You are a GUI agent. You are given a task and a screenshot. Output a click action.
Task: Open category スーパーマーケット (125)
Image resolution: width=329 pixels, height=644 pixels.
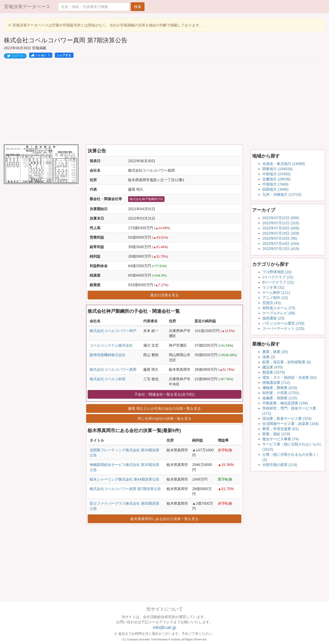283,328
